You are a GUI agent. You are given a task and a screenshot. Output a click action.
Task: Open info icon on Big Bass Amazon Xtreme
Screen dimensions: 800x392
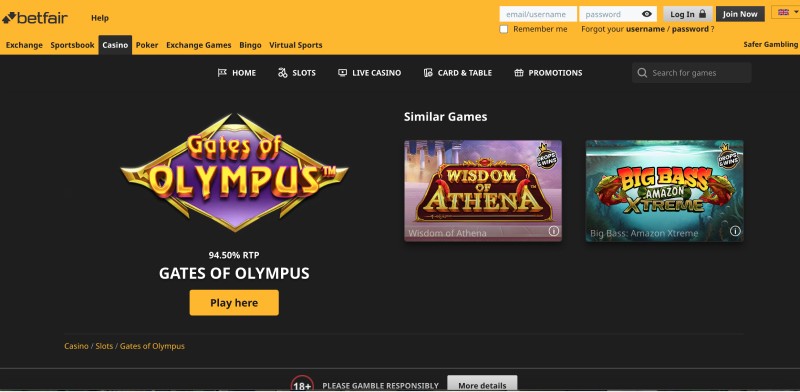pyautogui.click(x=735, y=231)
